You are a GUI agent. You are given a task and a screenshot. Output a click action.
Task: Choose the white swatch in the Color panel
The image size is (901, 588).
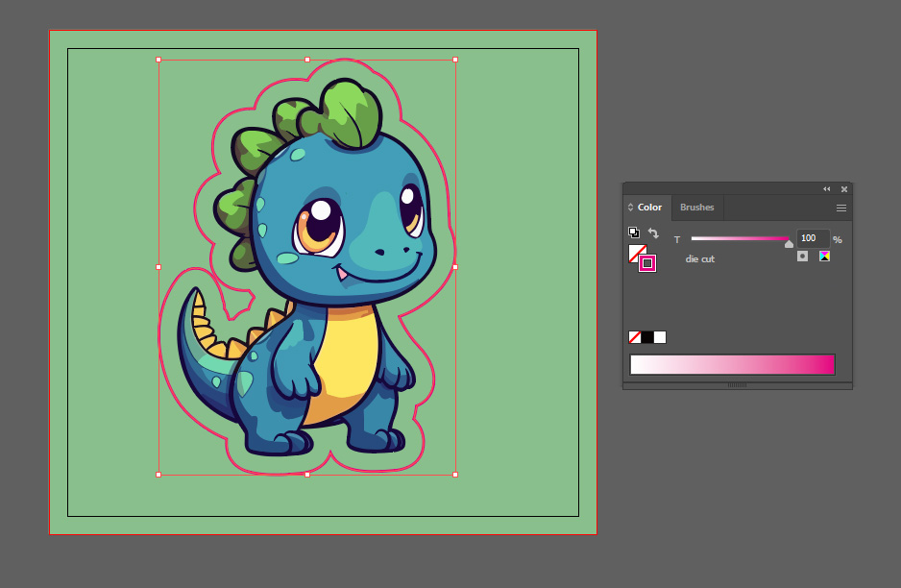click(660, 337)
